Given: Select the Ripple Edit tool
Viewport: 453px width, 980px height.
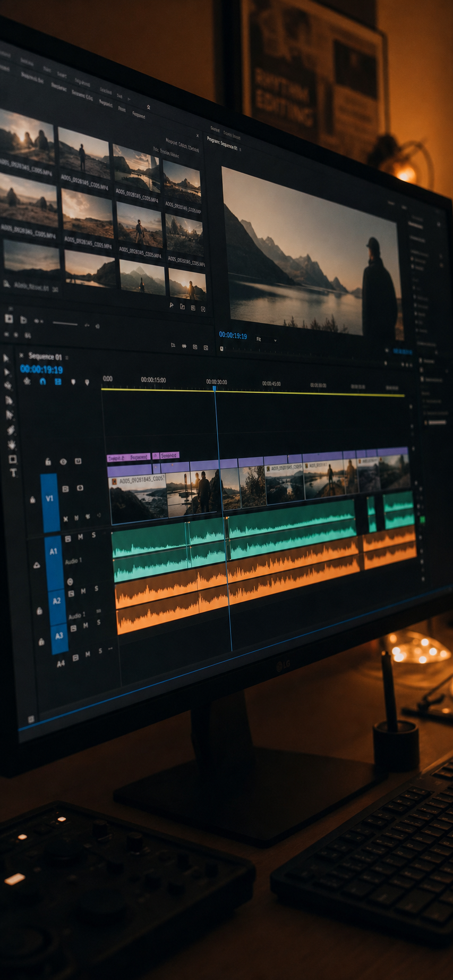Looking at the screenshot, I should tap(8, 385).
